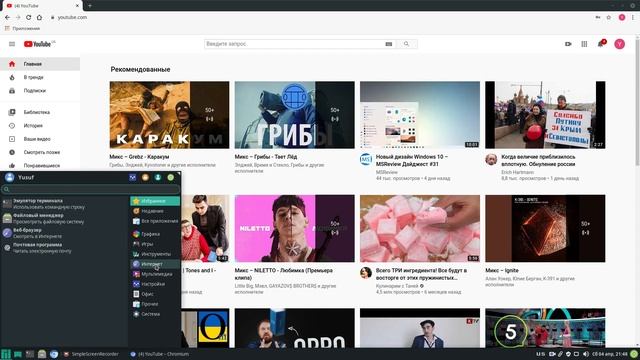The width and height of the screenshot is (640, 360).
Task: Open the Chromium three-dot menu
Action: 633,17
